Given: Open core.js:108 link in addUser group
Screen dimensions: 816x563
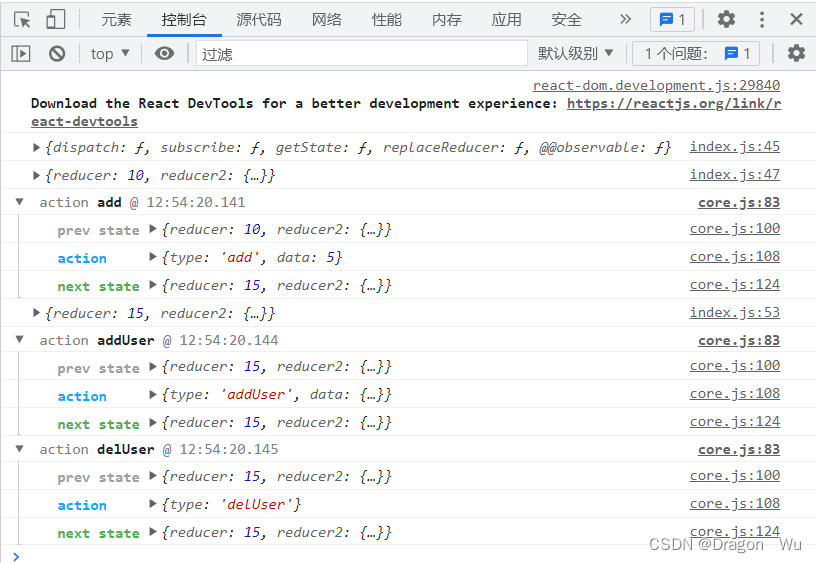Looking at the screenshot, I should (x=735, y=394).
